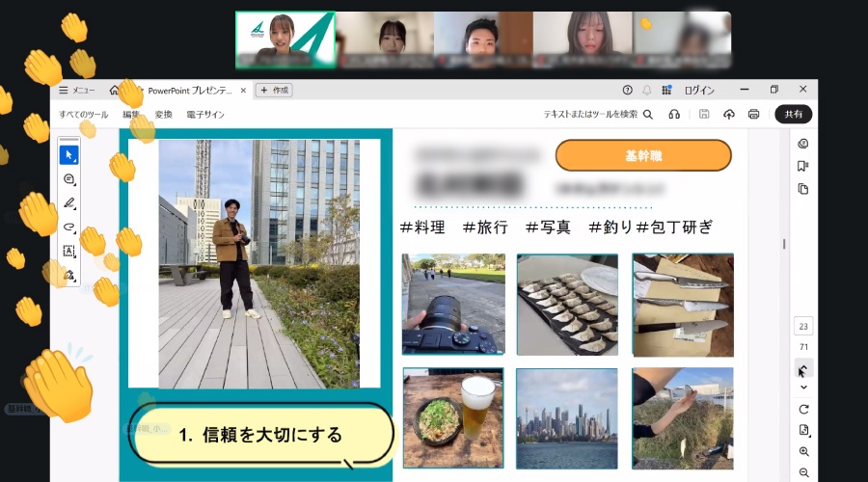The width and height of the screenshot is (868, 482).
Task: Select the highlighted speaker video tile with green logo
Action: coord(285,40)
